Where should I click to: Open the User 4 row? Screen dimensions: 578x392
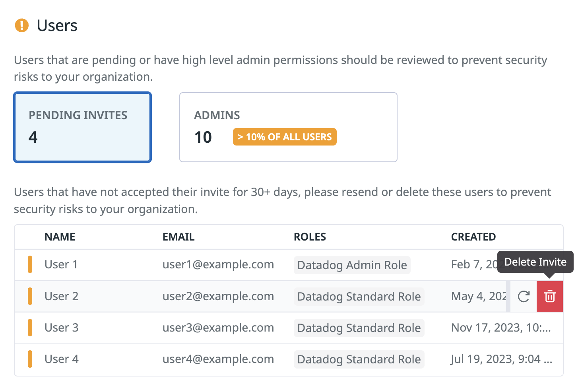[289, 359]
